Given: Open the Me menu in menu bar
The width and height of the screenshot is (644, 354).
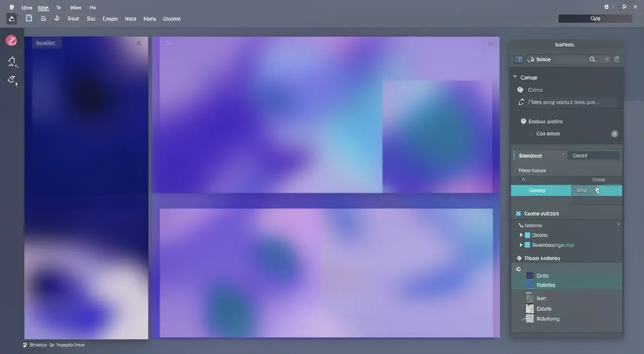Looking at the screenshot, I should coord(93,8).
